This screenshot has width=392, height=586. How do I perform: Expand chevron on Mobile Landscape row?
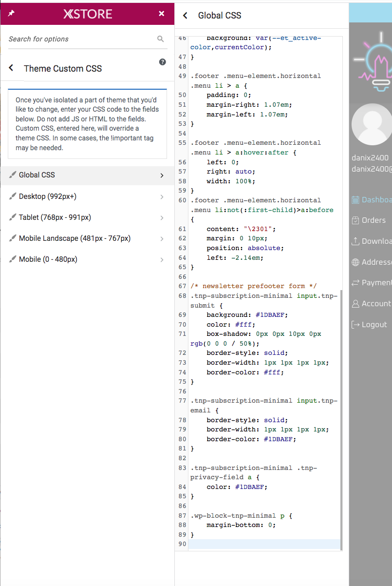162,239
